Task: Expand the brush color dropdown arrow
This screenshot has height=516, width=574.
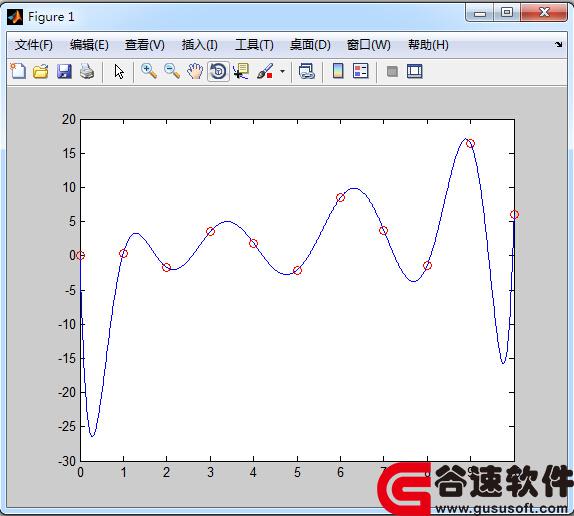Action: click(282, 71)
